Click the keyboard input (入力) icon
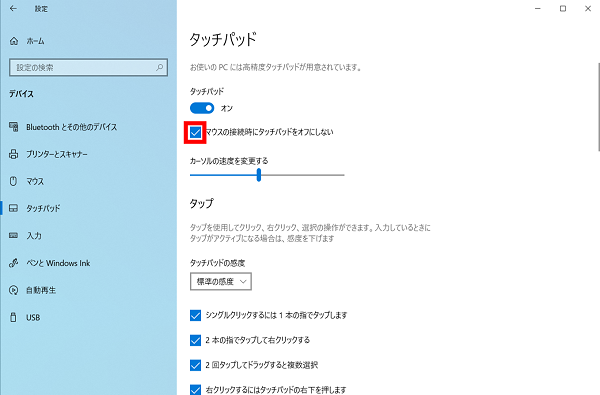The width and height of the screenshot is (600, 395). 13,235
